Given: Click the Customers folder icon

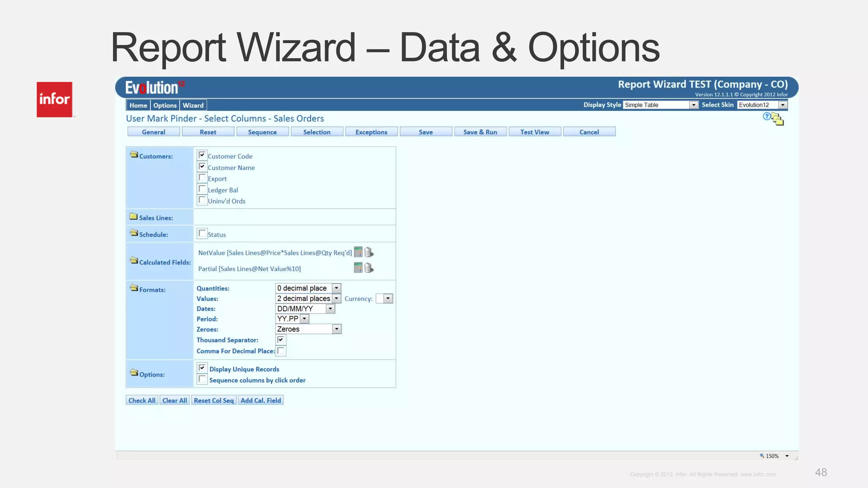Looking at the screenshot, I should click(134, 155).
